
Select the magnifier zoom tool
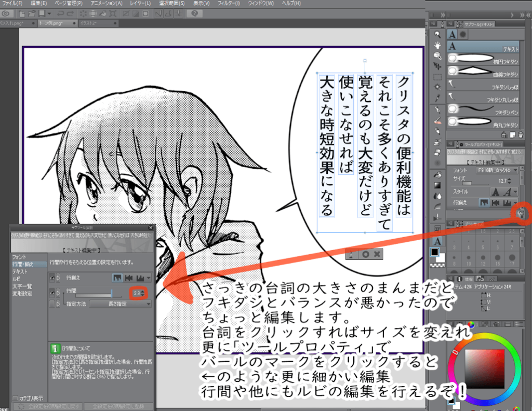pos(437,34)
